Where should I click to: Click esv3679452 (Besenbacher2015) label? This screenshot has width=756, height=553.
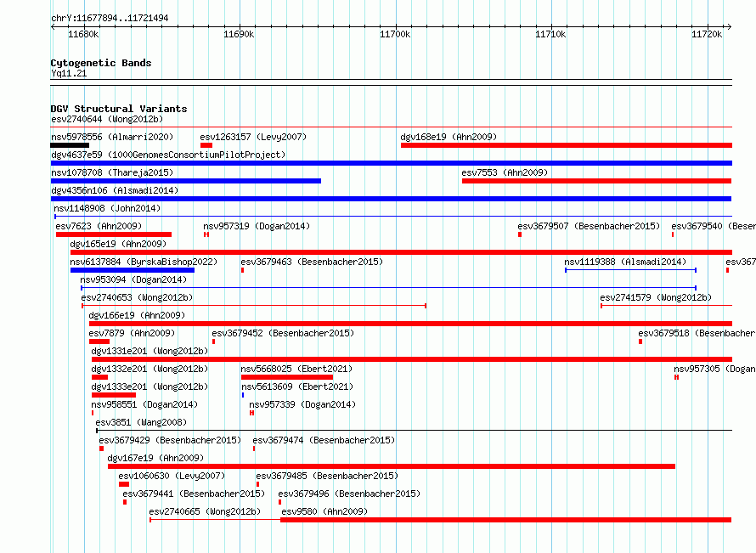pyautogui.click(x=283, y=333)
